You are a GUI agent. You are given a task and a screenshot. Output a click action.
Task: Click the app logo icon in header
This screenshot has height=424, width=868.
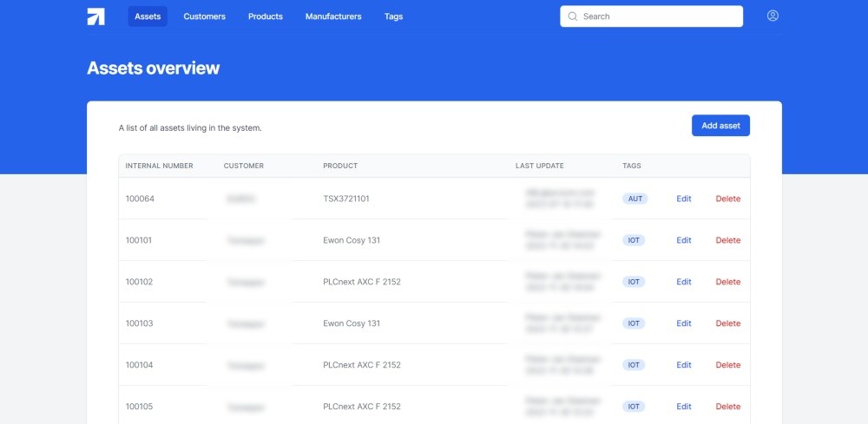[x=95, y=16]
